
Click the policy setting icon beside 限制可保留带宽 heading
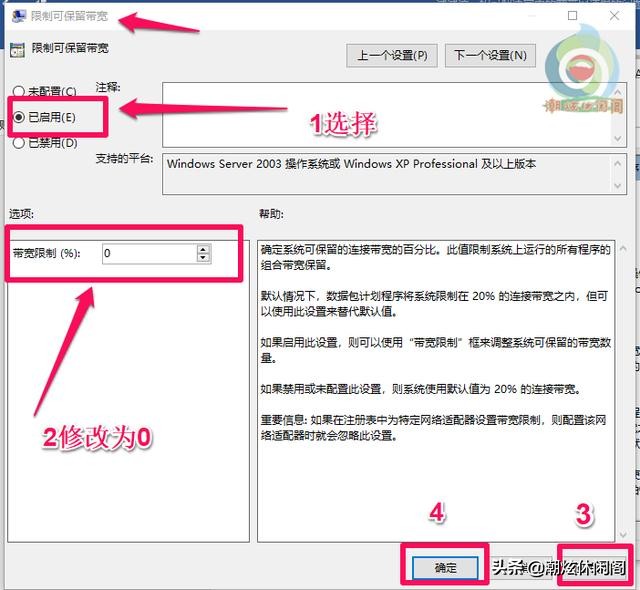(17, 50)
